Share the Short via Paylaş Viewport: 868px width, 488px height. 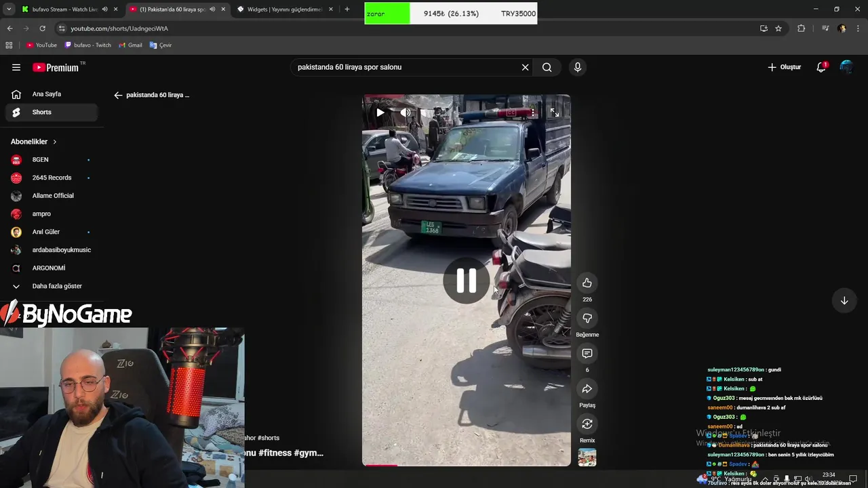(587, 389)
